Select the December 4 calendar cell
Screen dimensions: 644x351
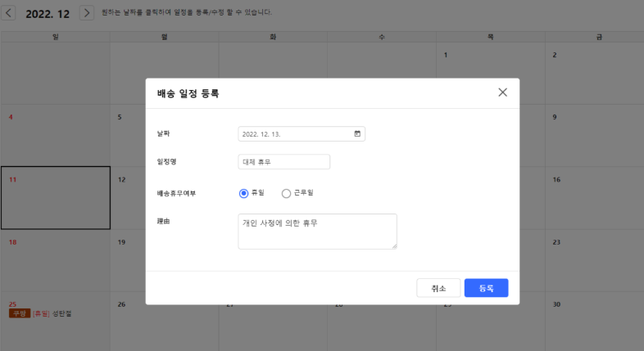tap(55, 135)
